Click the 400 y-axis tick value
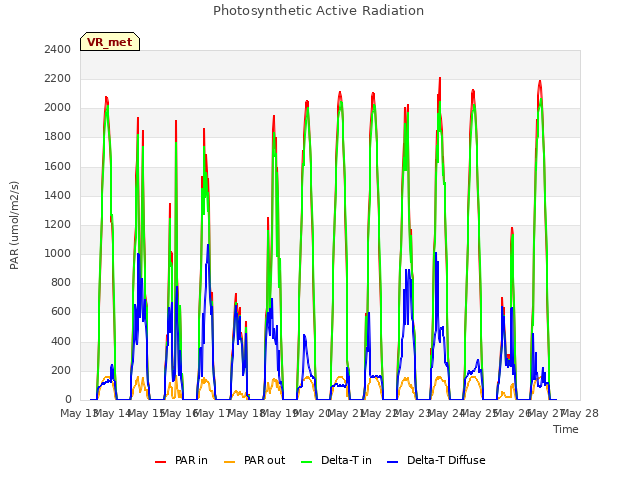 click(61, 341)
